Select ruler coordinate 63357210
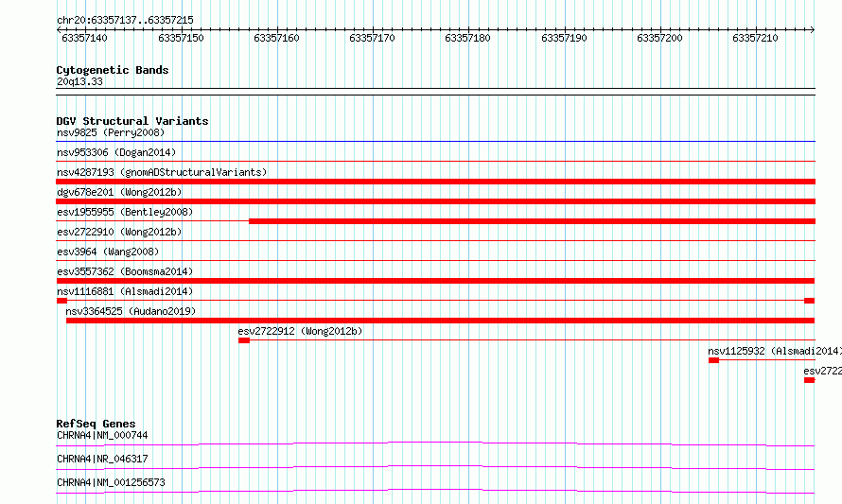 (755, 38)
